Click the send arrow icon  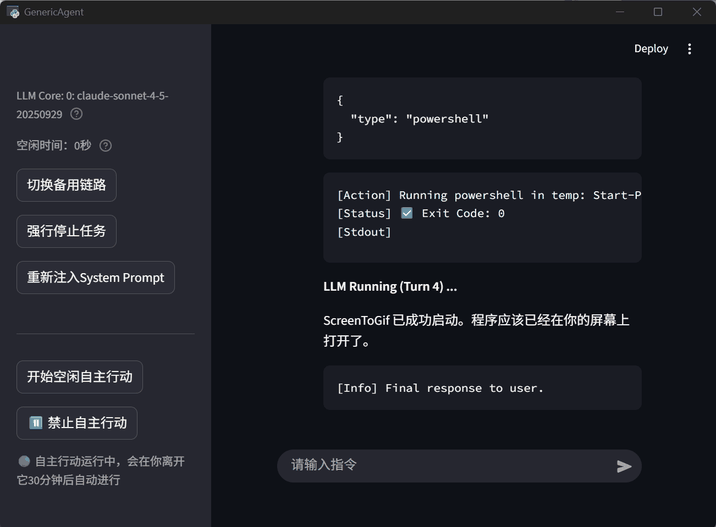(624, 466)
